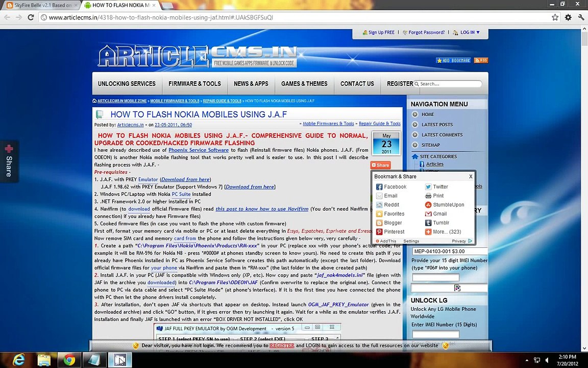This screenshot has height=368, width=588.
Task: Open the left side Share tab
Action: [x=9, y=162]
